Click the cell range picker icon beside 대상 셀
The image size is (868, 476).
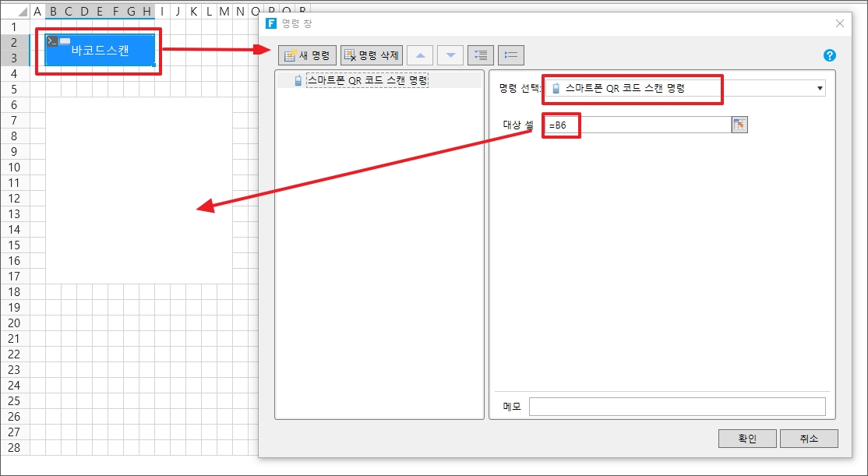click(739, 125)
